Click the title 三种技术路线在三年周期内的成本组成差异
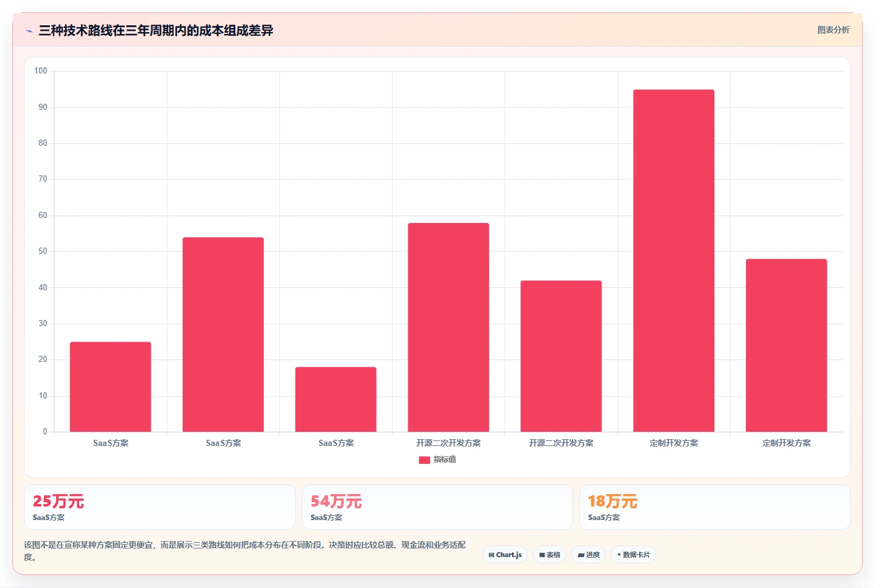The width and height of the screenshot is (875, 588). click(156, 30)
